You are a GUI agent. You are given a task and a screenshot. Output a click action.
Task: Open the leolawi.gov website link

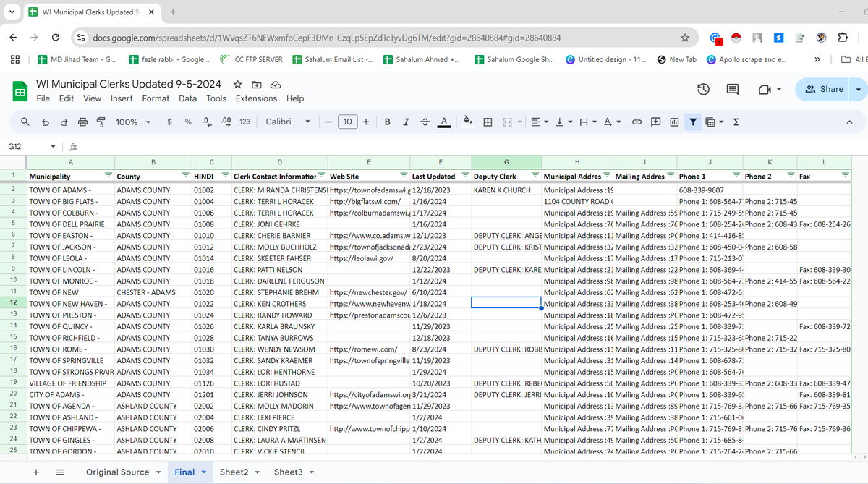click(361, 258)
